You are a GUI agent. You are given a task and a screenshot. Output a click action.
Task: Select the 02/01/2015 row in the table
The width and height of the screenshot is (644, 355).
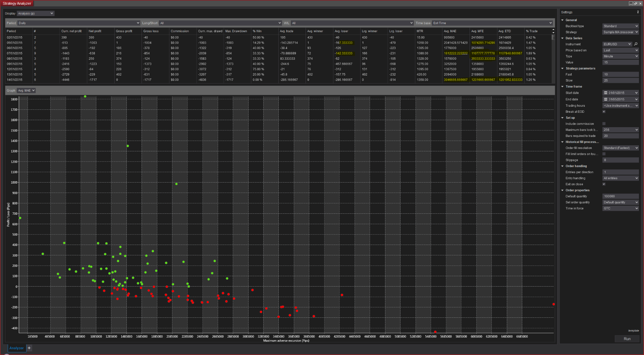pyautogui.click(x=278, y=38)
